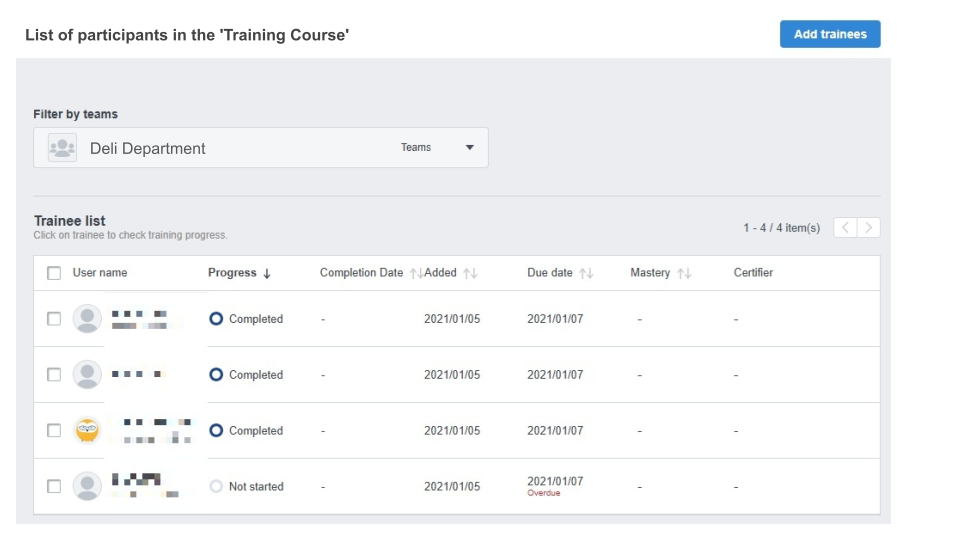This screenshot has height=540, width=960.
Task: Sort by Progress column
Action: coord(239,273)
